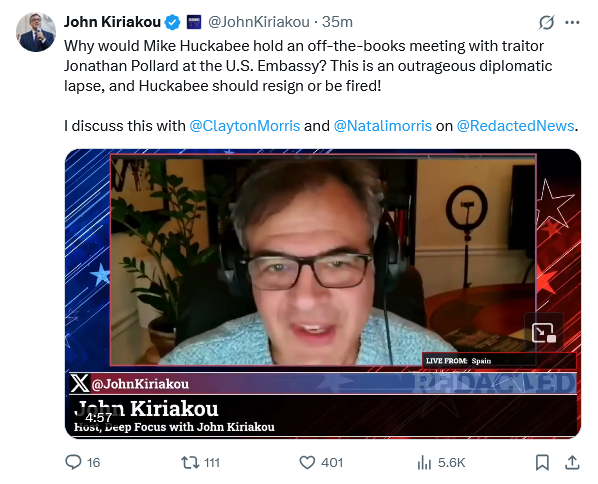Click the reply comment icon
This screenshot has height=484, width=598.
pyautogui.click(x=73, y=462)
